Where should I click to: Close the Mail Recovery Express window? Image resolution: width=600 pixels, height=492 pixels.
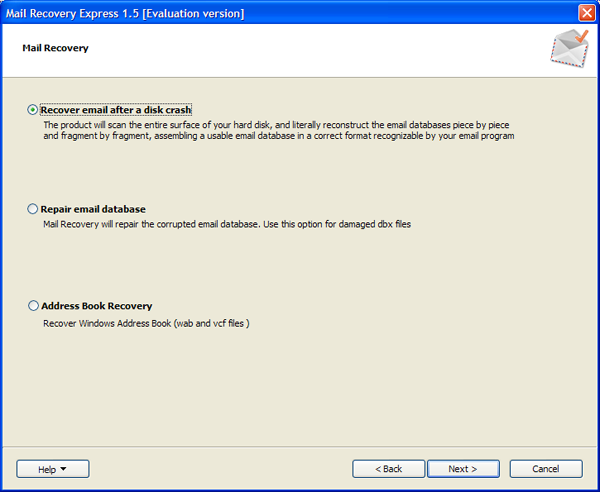(586, 13)
